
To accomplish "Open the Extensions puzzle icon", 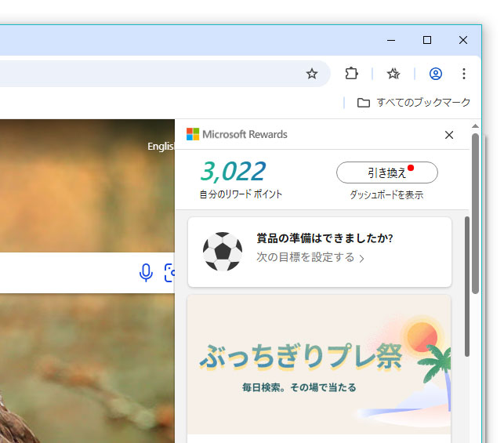I will 352,74.
